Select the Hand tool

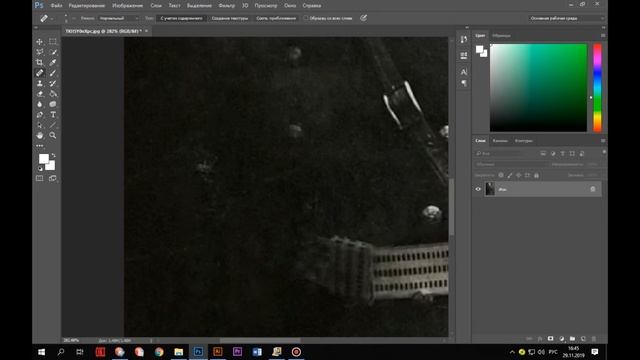[40, 136]
